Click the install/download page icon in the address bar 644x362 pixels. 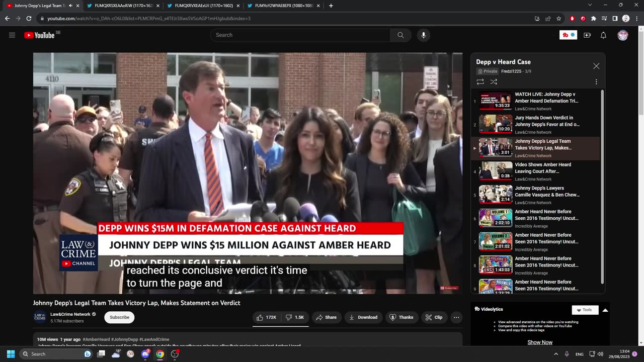tap(537, 19)
